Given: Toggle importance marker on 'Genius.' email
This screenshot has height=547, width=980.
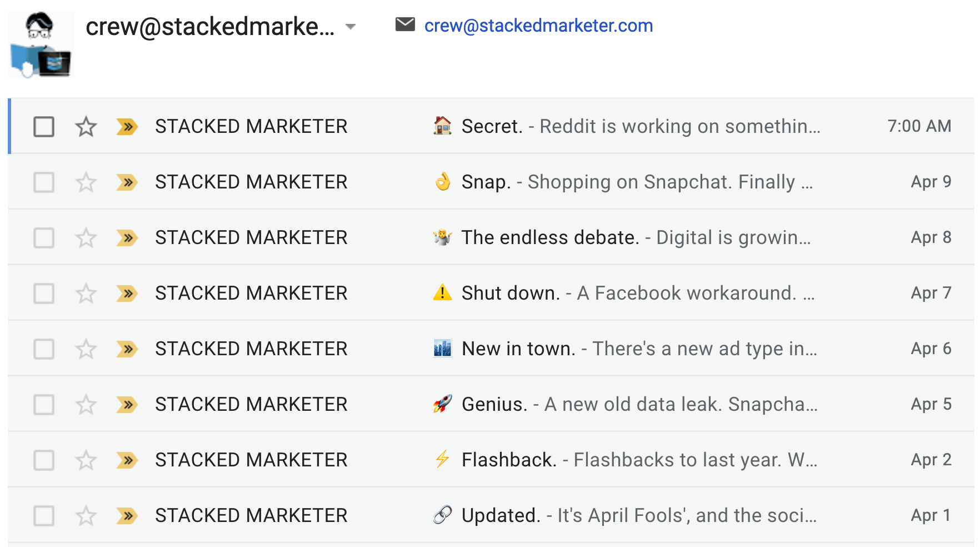Looking at the screenshot, I should click(x=127, y=405).
